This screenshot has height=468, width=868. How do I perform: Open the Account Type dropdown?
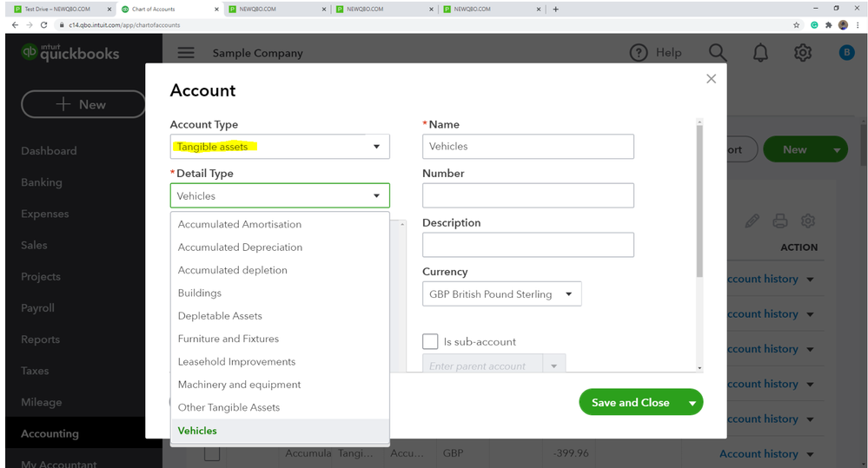280,147
